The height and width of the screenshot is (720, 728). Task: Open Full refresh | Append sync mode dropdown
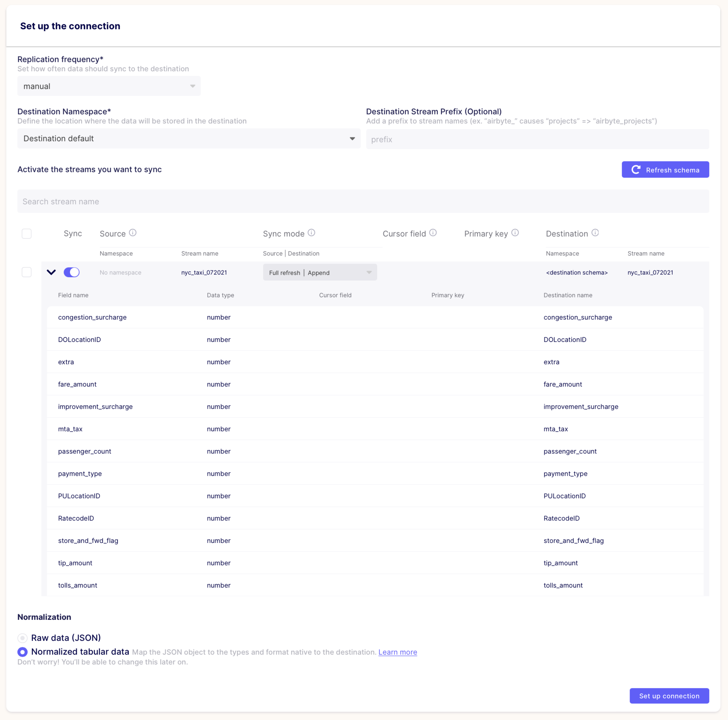point(320,272)
